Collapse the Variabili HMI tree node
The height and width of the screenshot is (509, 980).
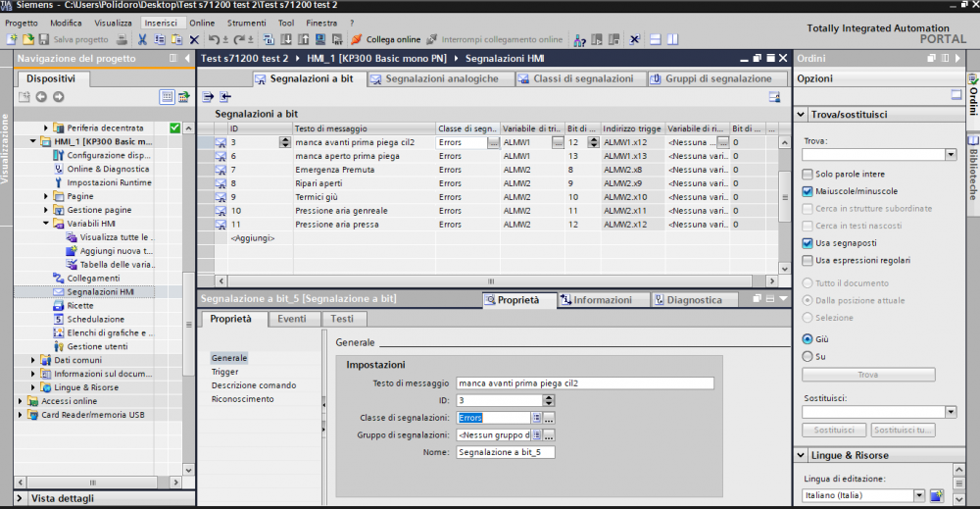[46, 224]
